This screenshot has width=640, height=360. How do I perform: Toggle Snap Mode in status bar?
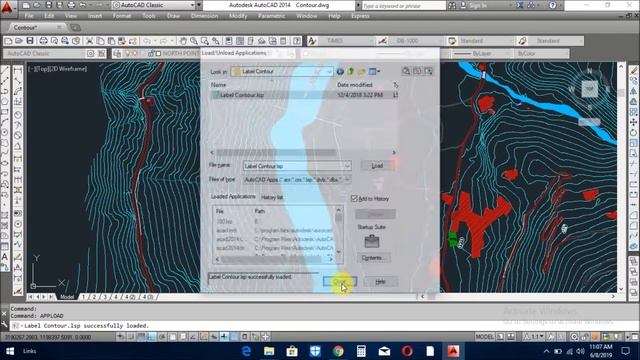[x=131, y=337]
